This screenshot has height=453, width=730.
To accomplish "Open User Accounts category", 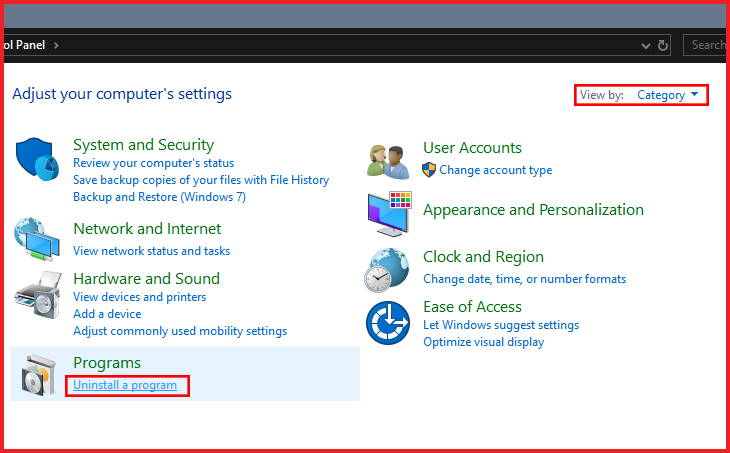I will pos(472,148).
